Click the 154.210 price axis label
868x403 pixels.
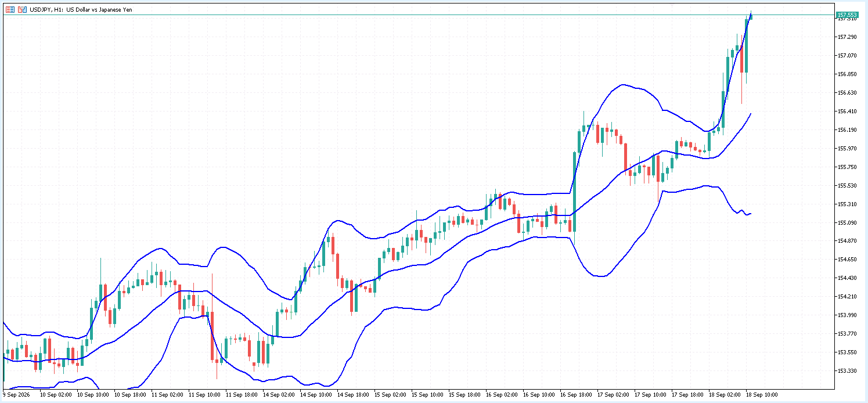tap(848, 297)
